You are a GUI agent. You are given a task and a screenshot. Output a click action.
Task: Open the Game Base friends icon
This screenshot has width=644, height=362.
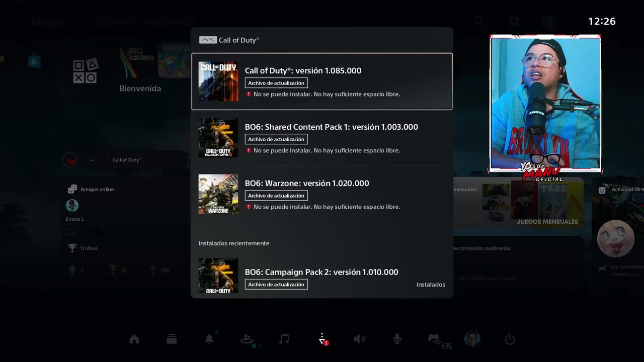pos(247,339)
